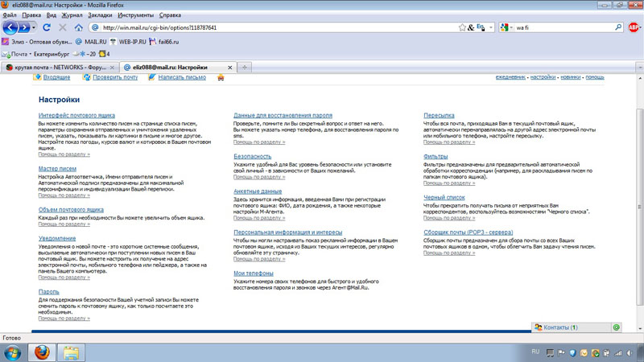Click the search magnifier icon
Image resolution: width=644 pixels, height=362 pixels.
click(x=618, y=27)
